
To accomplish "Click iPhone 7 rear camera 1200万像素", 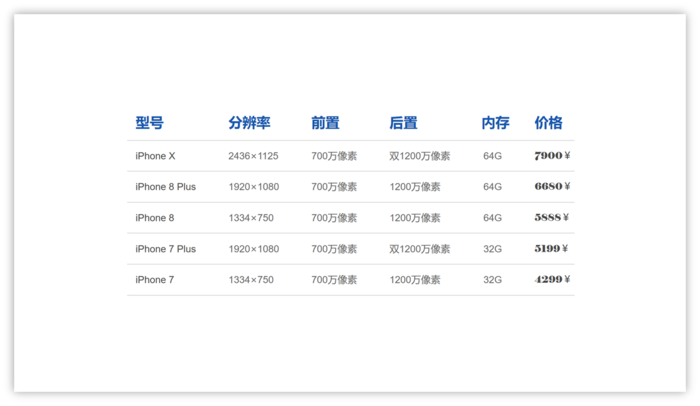I will (415, 280).
